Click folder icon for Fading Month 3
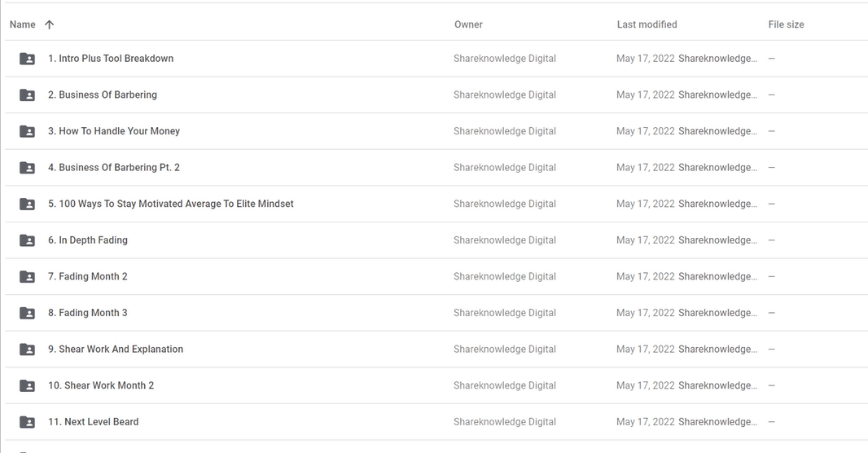This screenshot has height=453, width=868. (x=27, y=313)
